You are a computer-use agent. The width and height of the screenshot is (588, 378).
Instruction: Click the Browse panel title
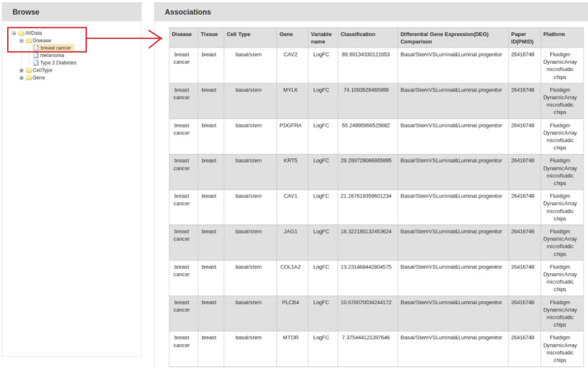click(26, 12)
